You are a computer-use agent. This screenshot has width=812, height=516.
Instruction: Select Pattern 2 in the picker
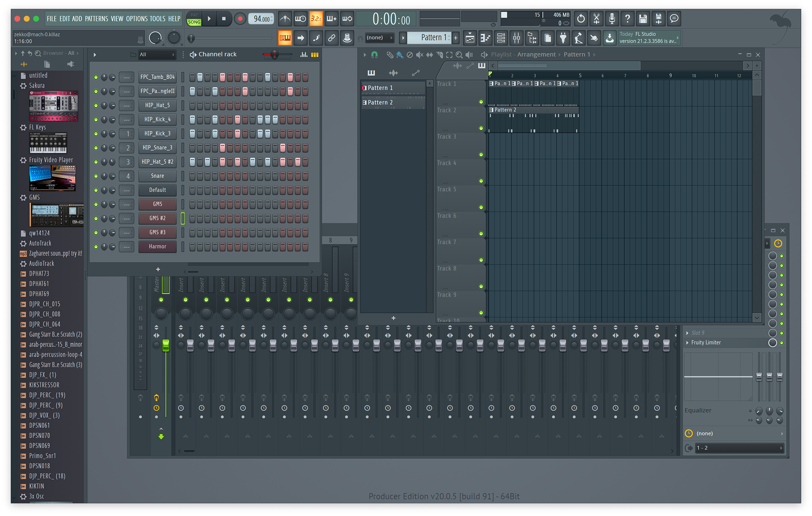pyautogui.click(x=393, y=102)
